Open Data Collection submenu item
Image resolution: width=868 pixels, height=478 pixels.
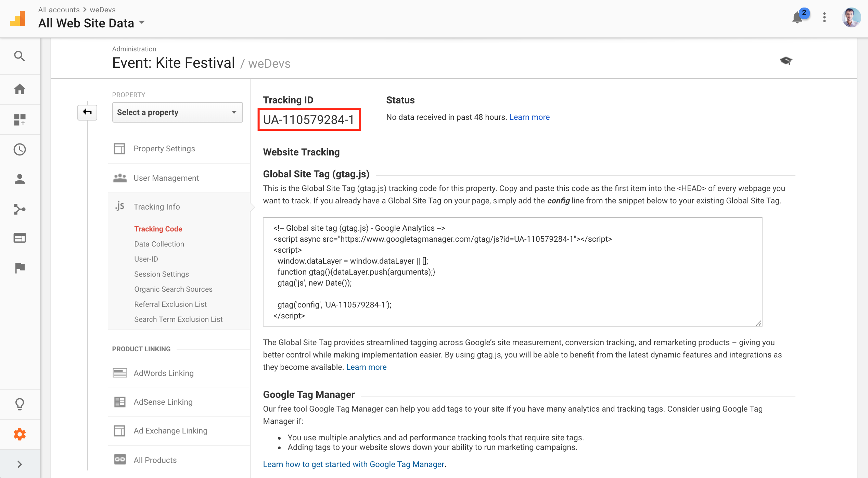click(159, 244)
